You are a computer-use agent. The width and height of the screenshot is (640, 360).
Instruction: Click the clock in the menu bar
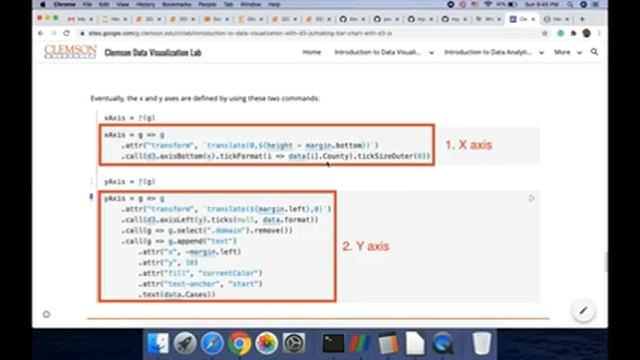click(x=542, y=4)
